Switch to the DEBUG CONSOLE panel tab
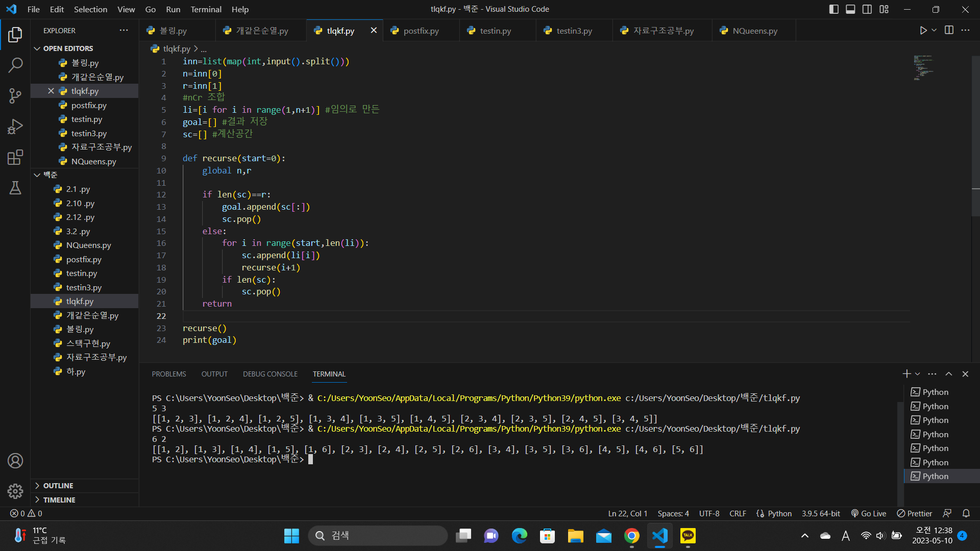Screen dimensions: 980x551 [x=270, y=374]
